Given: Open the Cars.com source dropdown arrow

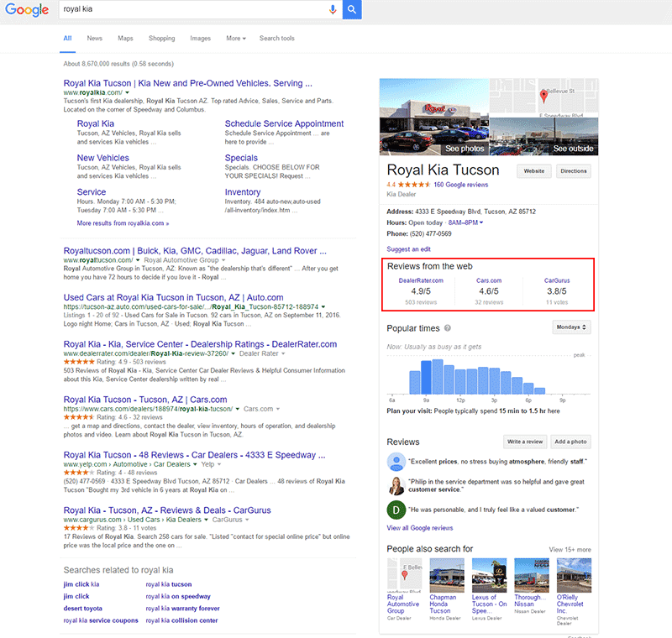Looking at the screenshot, I should (x=278, y=409).
